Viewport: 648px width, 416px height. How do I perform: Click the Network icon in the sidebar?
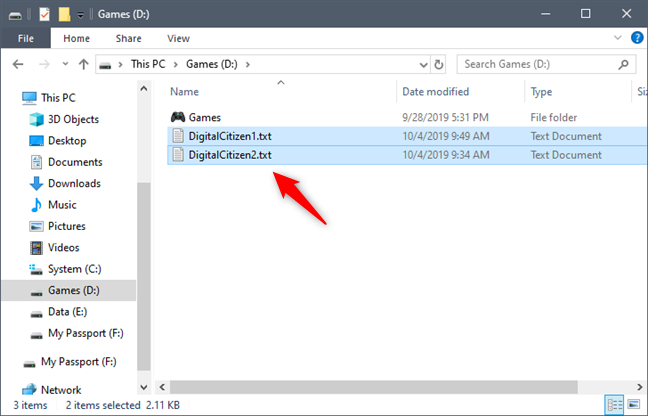coord(29,390)
